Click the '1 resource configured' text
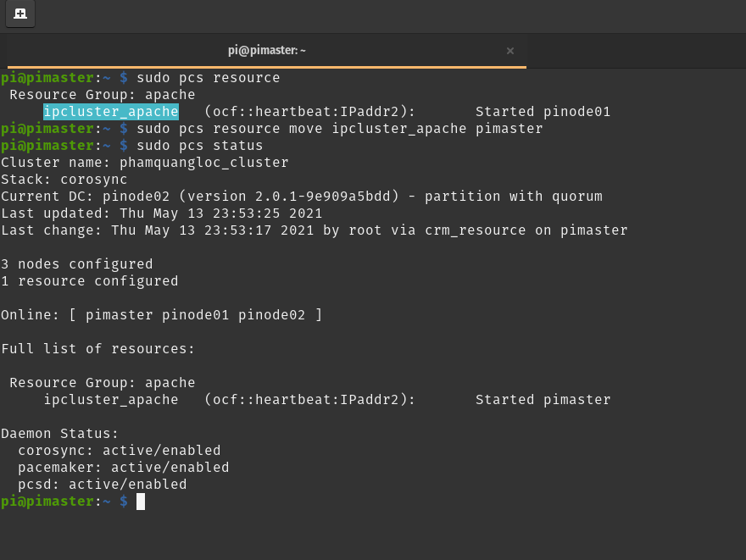Viewport: 746px width, 560px height. 89,281
